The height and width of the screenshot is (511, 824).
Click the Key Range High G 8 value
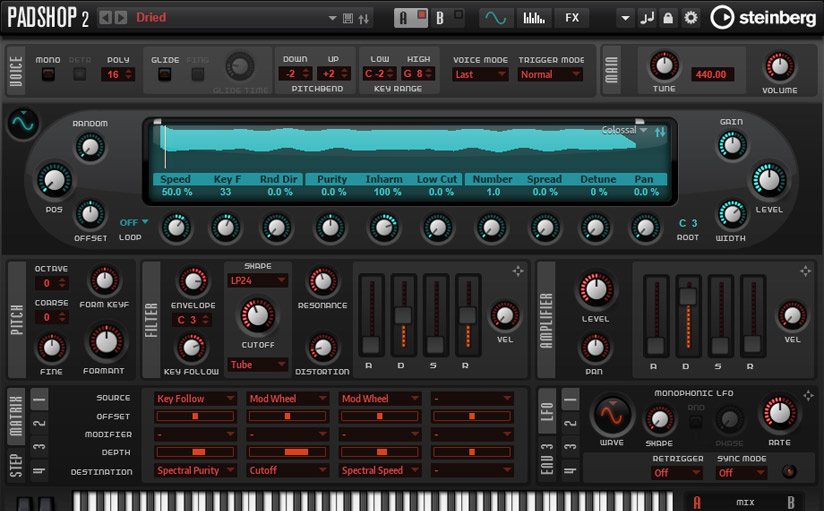pos(418,74)
